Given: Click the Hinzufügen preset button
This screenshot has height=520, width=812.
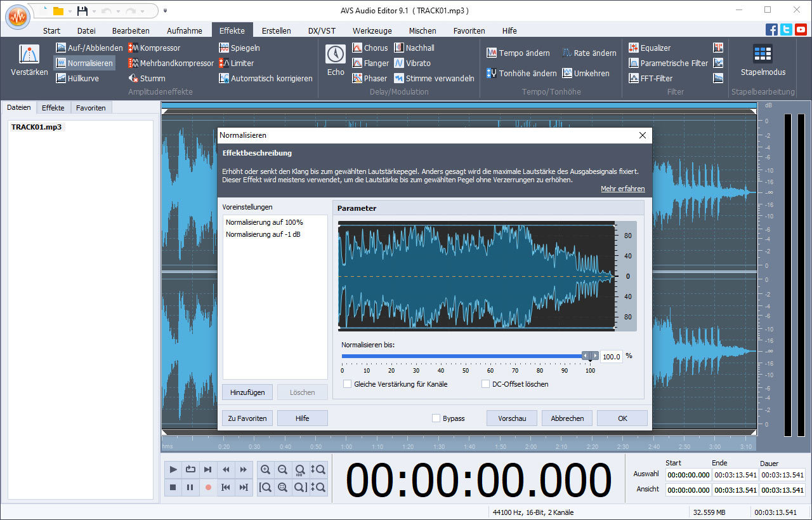Looking at the screenshot, I should point(247,392).
